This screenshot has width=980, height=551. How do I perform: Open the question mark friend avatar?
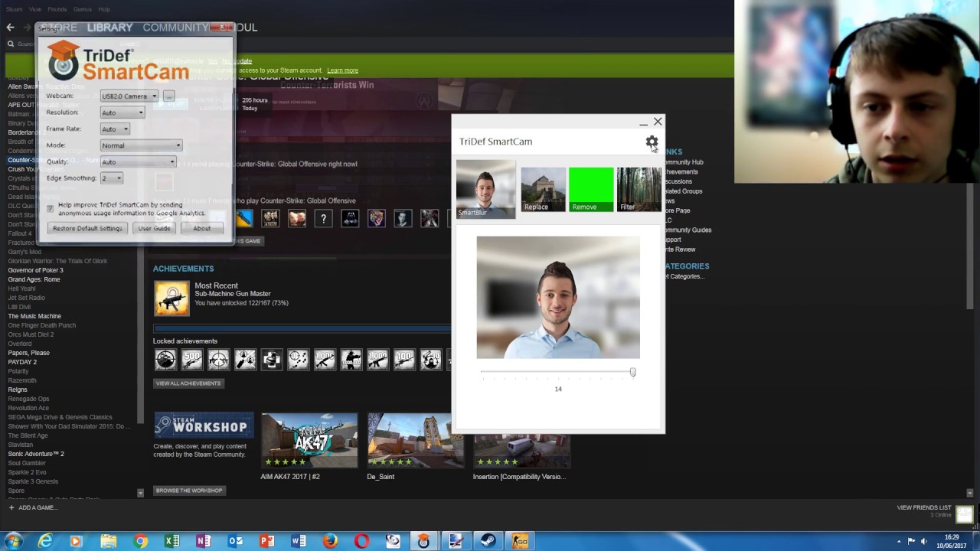click(x=323, y=219)
